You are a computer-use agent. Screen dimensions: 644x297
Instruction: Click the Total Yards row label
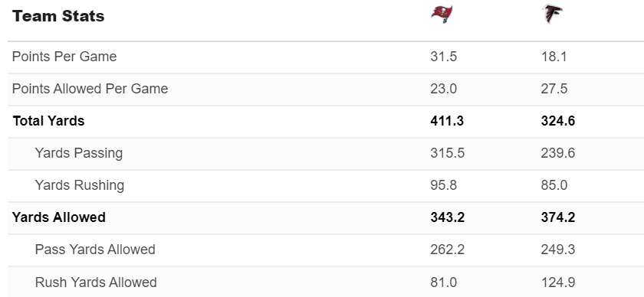tap(48, 121)
